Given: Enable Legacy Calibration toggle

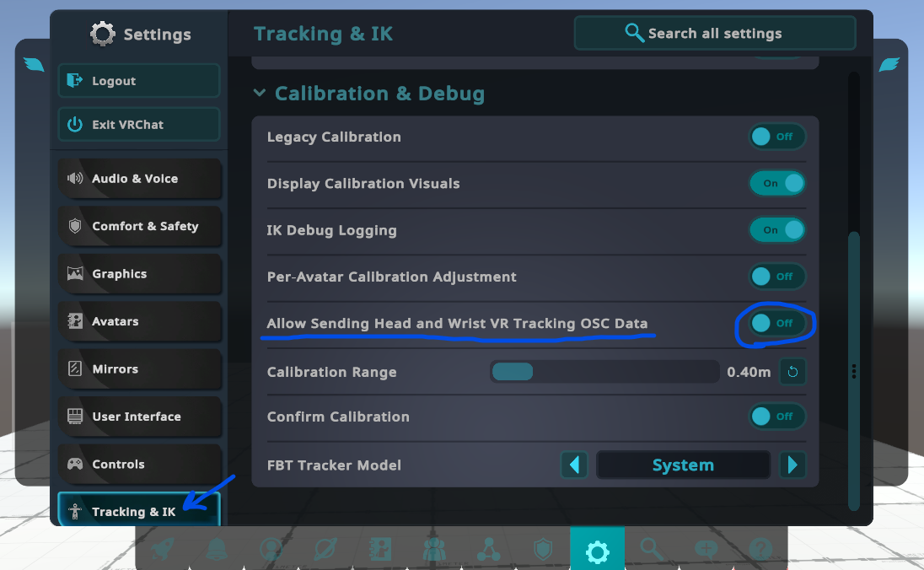Looking at the screenshot, I should (x=776, y=137).
